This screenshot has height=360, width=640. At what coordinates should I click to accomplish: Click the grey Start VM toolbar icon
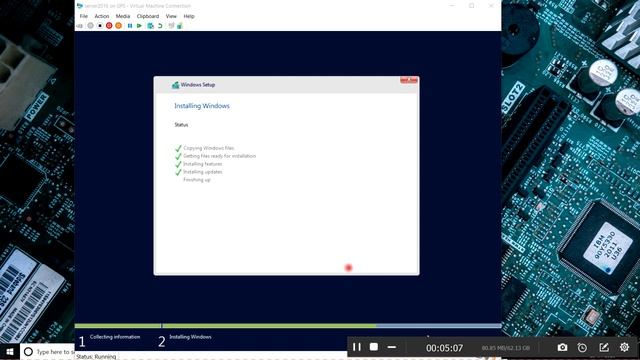[90, 26]
